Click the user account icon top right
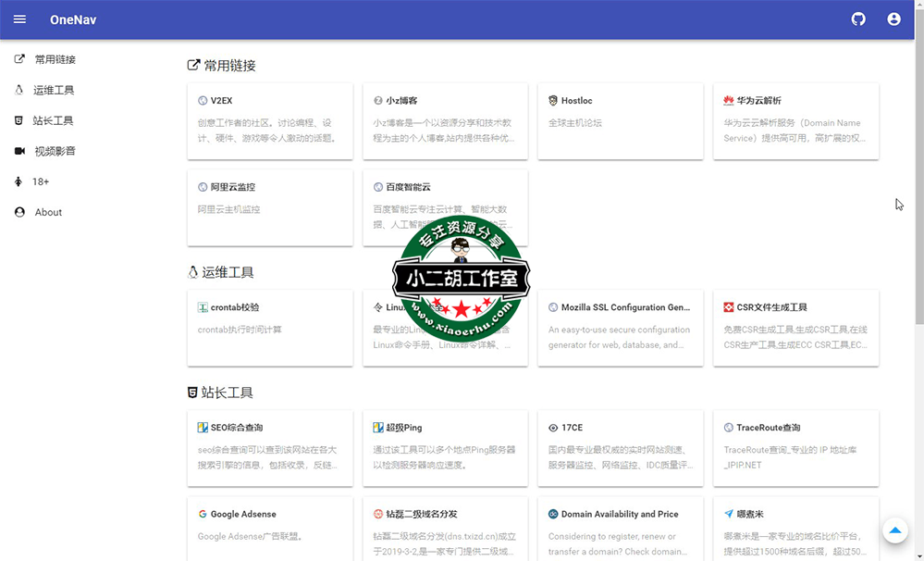This screenshot has height=561, width=924. pyautogui.click(x=893, y=19)
